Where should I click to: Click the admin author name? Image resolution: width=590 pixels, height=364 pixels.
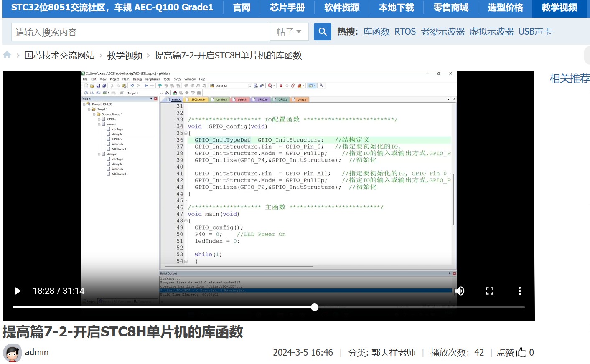(37, 352)
